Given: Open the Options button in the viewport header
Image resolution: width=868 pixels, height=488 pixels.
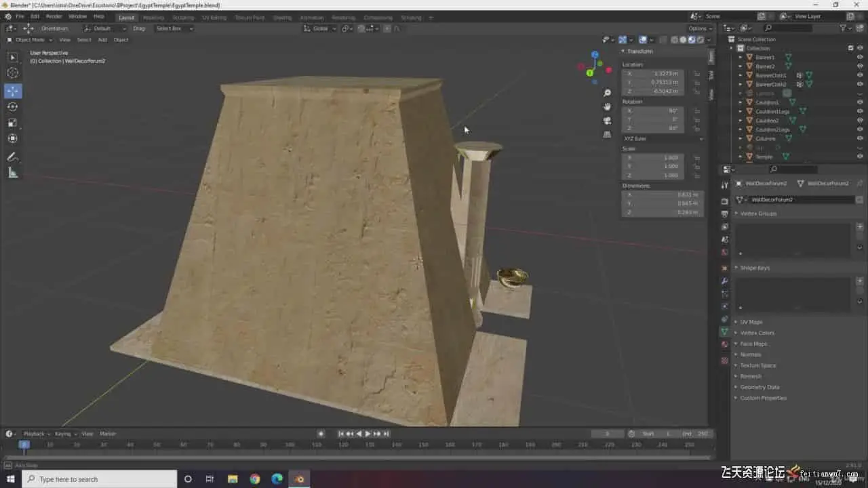Looking at the screenshot, I should [699, 28].
